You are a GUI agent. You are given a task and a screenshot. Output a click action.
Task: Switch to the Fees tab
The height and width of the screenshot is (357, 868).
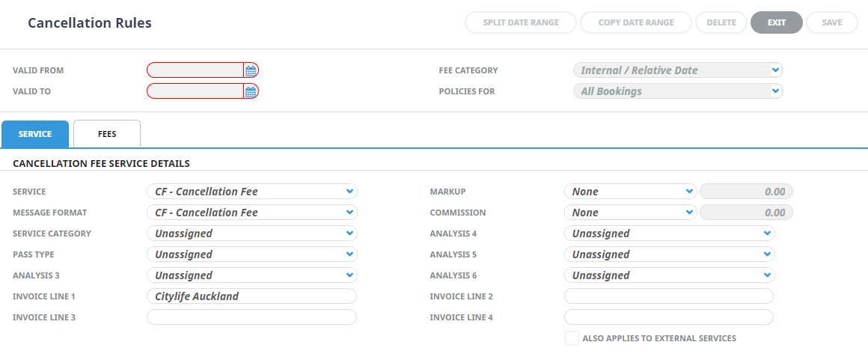tap(107, 134)
